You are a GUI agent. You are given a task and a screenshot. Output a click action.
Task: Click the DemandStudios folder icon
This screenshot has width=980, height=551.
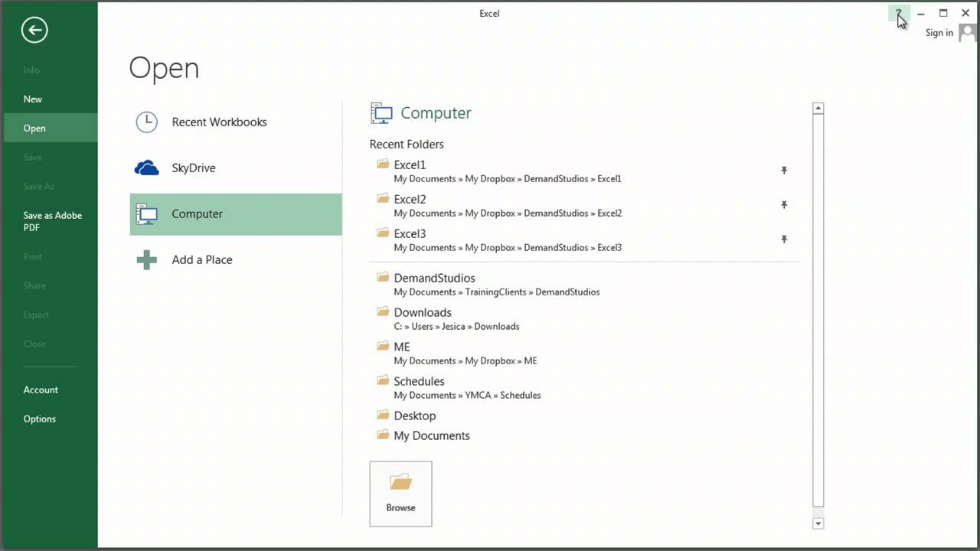pyautogui.click(x=383, y=277)
